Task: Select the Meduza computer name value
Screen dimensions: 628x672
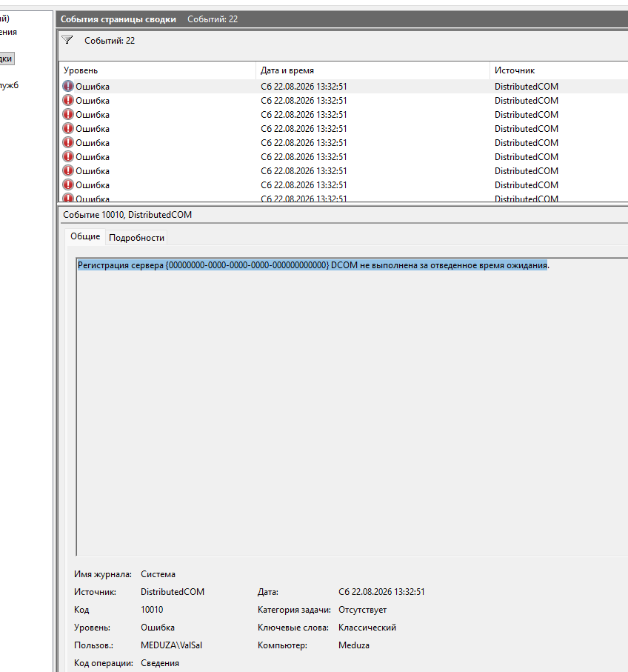Action: pos(354,645)
